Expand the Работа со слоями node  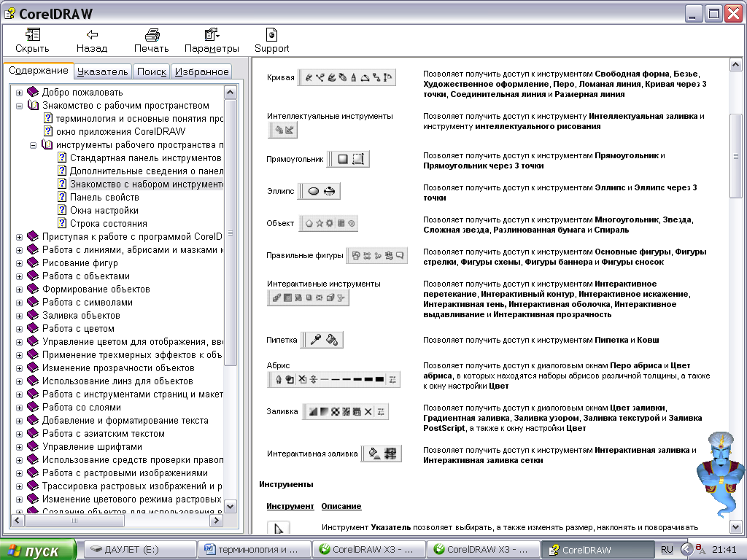tap(19, 408)
